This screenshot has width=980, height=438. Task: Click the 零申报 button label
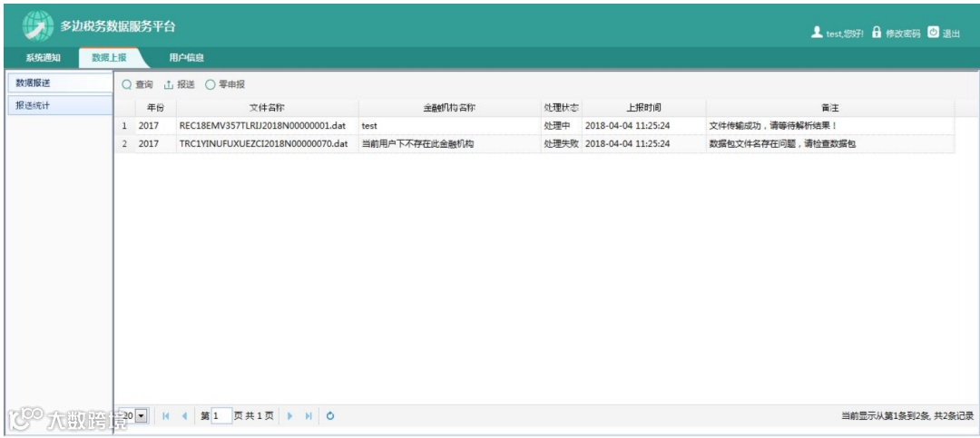(232, 84)
